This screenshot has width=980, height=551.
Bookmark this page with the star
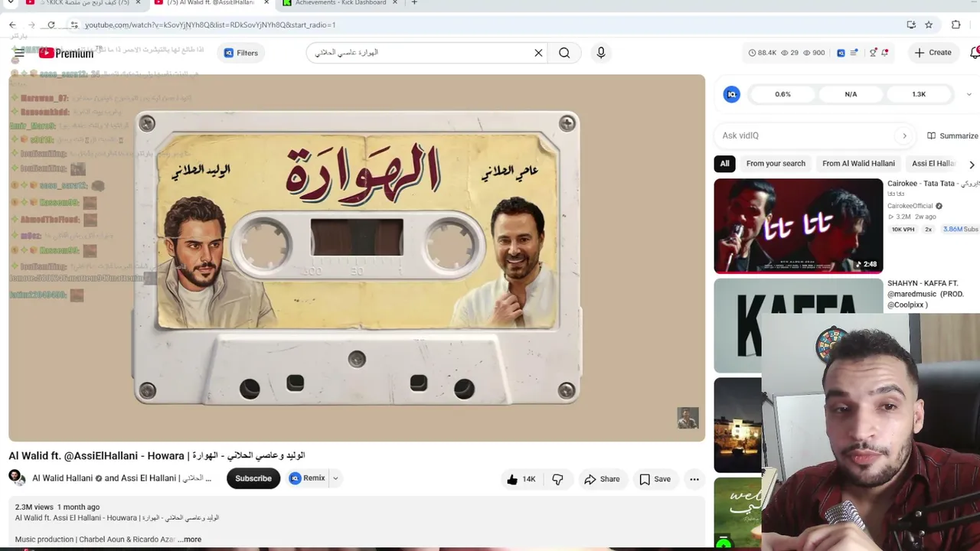[929, 25]
